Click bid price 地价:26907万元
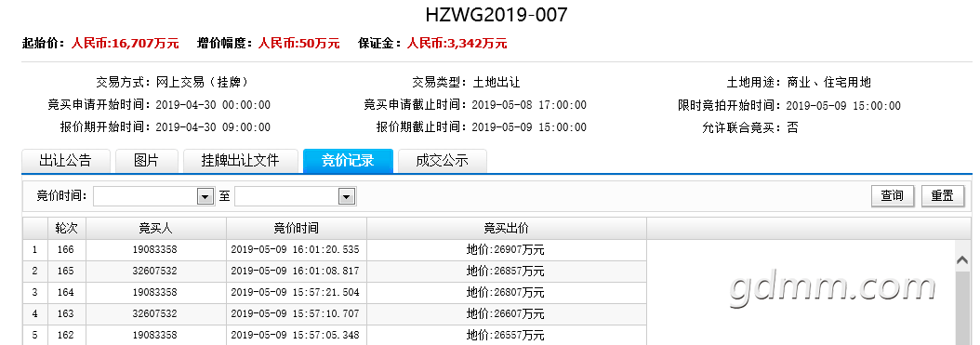Screen dimensions: 980x345 click(x=506, y=250)
